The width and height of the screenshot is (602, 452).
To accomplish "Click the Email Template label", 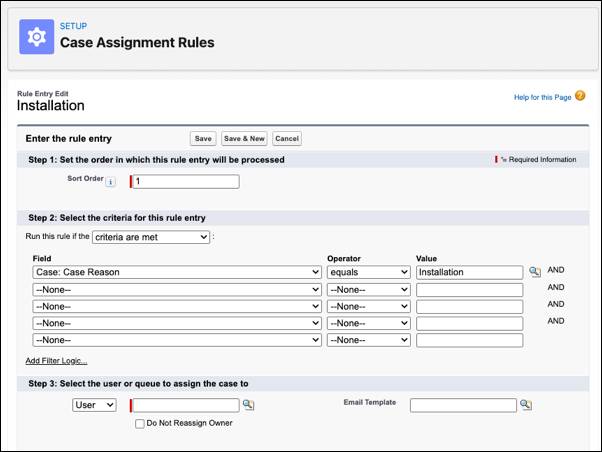I will click(370, 402).
